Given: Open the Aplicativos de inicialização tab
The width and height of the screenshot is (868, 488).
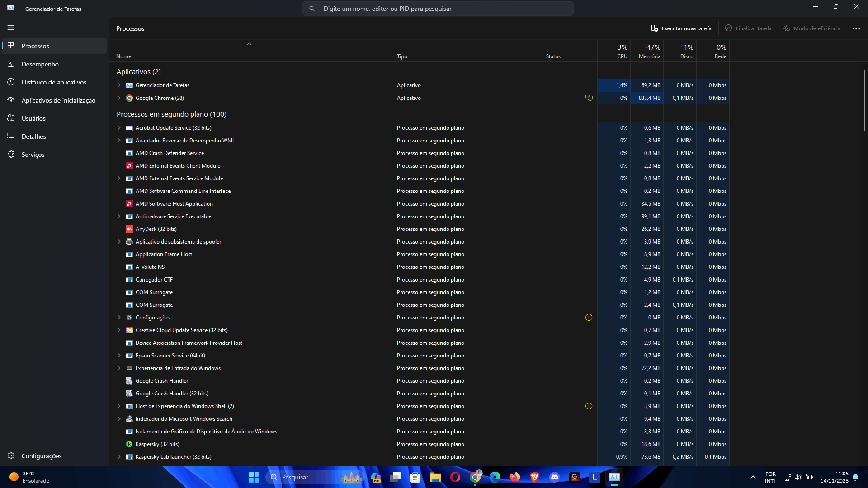Looking at the screenshot, I should click(58, 100).
